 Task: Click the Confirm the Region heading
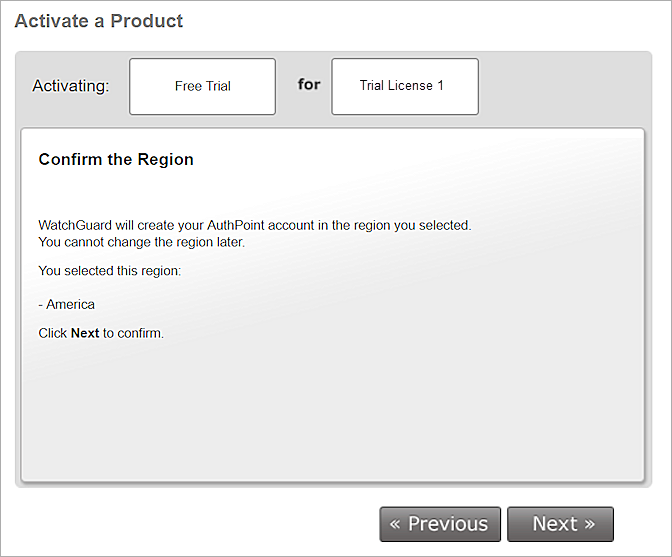tap(116, 160)
